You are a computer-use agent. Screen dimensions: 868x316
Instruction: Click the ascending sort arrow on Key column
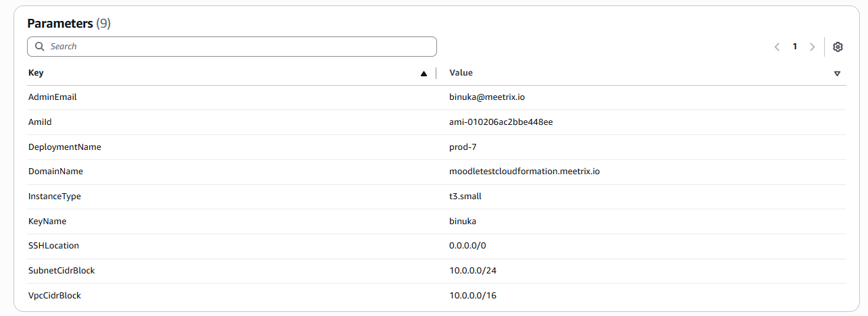[x=424, y=74]
